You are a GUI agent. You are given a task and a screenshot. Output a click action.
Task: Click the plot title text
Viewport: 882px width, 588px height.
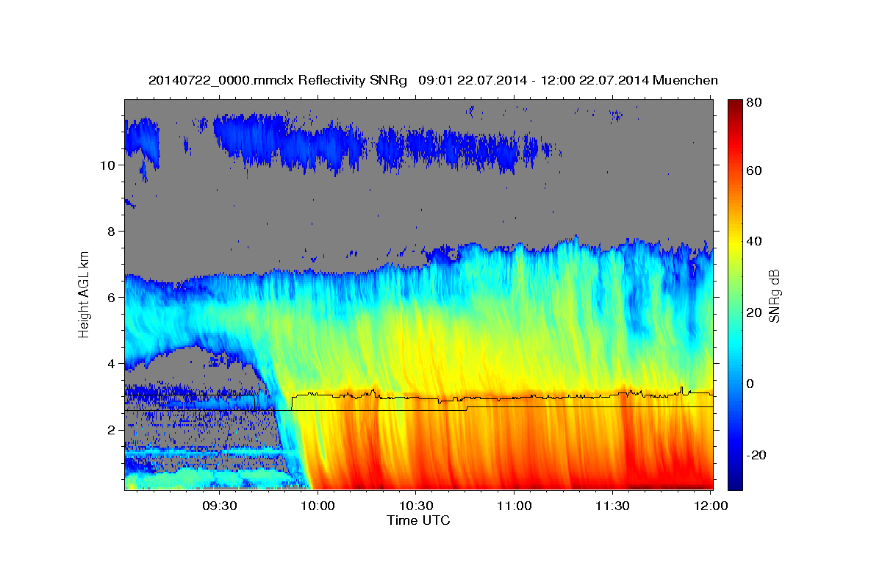pos(433,80)
